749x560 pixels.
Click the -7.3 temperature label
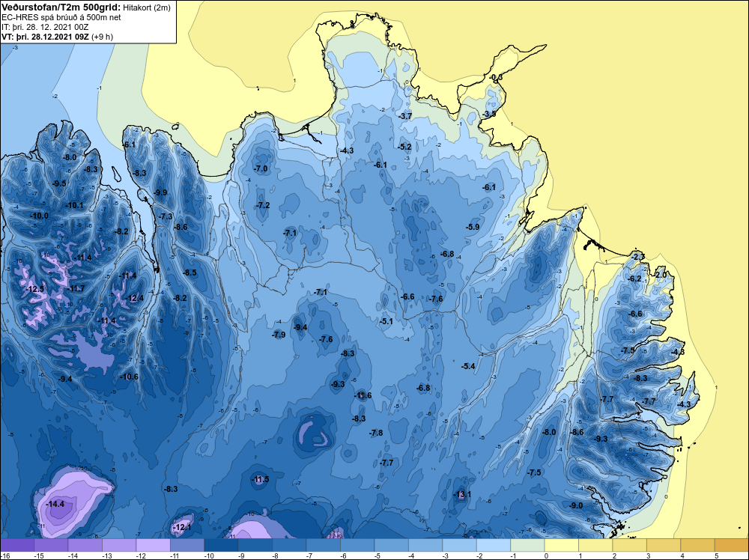pos(166,216)
